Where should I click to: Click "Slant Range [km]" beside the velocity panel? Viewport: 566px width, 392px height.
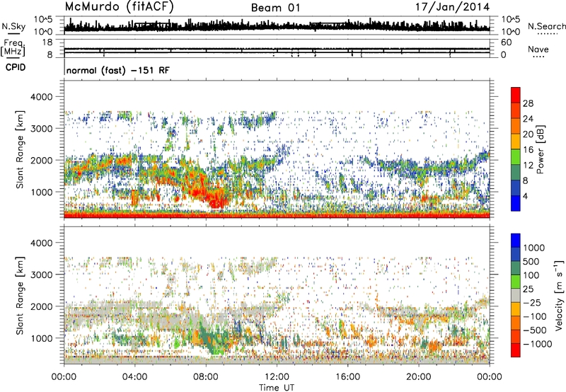[20, 295]
